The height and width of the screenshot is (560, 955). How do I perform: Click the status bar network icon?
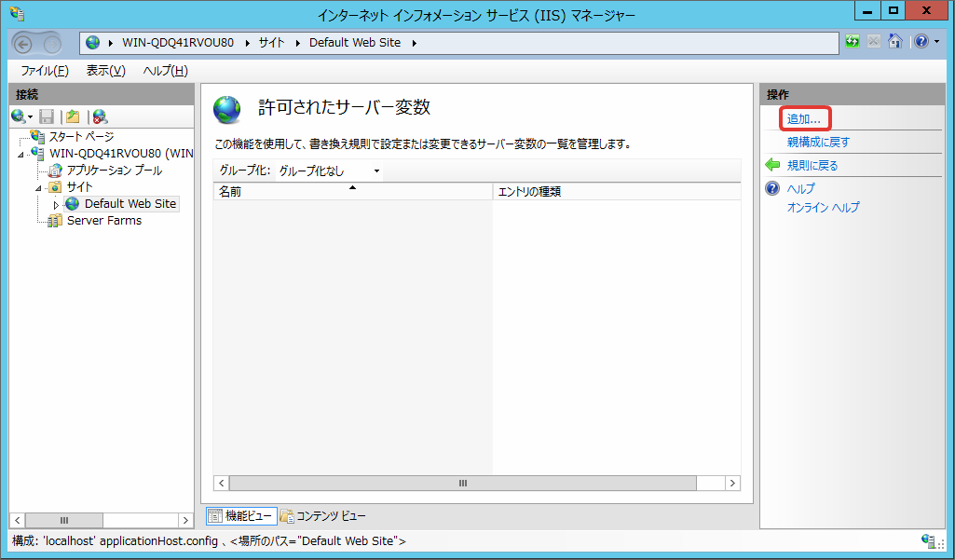point(929,540)
